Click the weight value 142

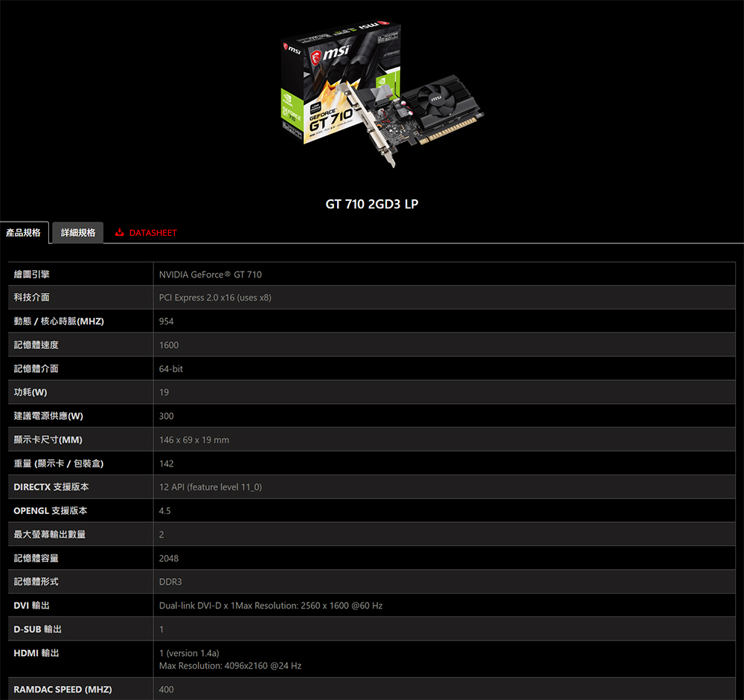pos(166,463)
